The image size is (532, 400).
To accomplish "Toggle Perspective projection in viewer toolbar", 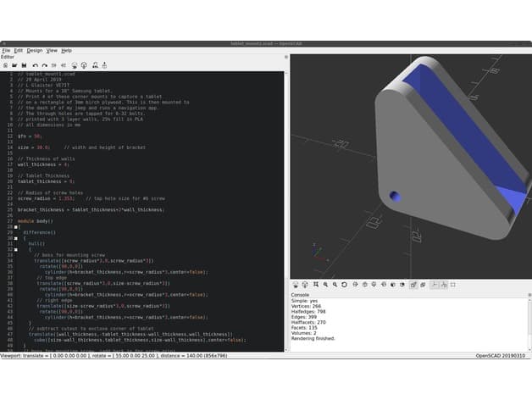I will click(x=413, y=285).
